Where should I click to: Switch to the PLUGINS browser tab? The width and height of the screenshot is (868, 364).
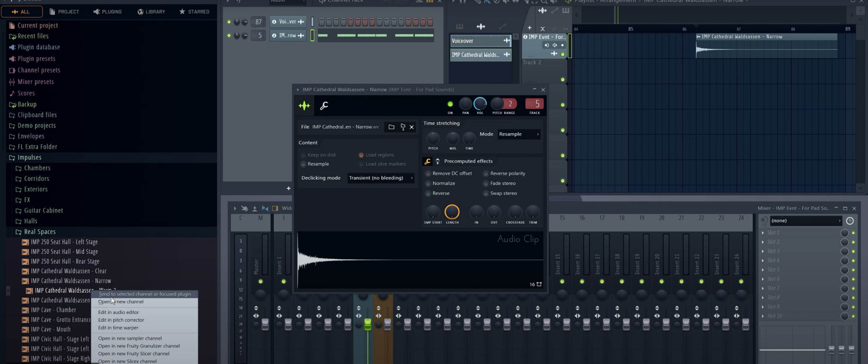pyautogui.click(x=107, y=12)
